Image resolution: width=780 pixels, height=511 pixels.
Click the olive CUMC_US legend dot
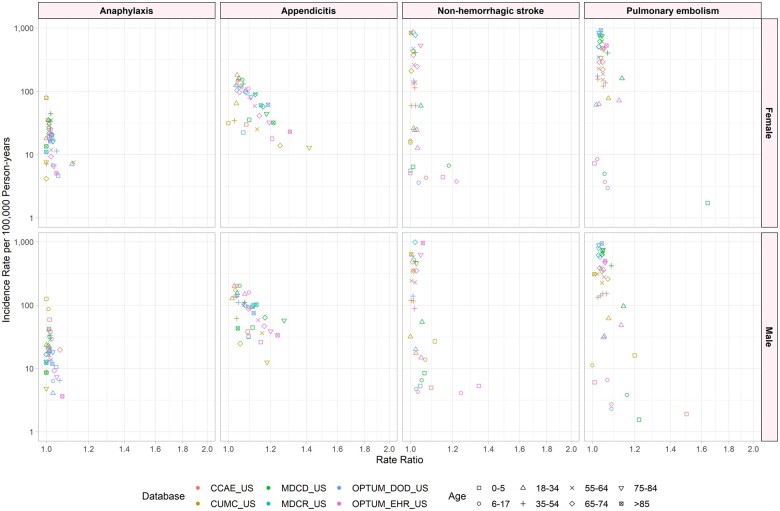coord(198,504)
